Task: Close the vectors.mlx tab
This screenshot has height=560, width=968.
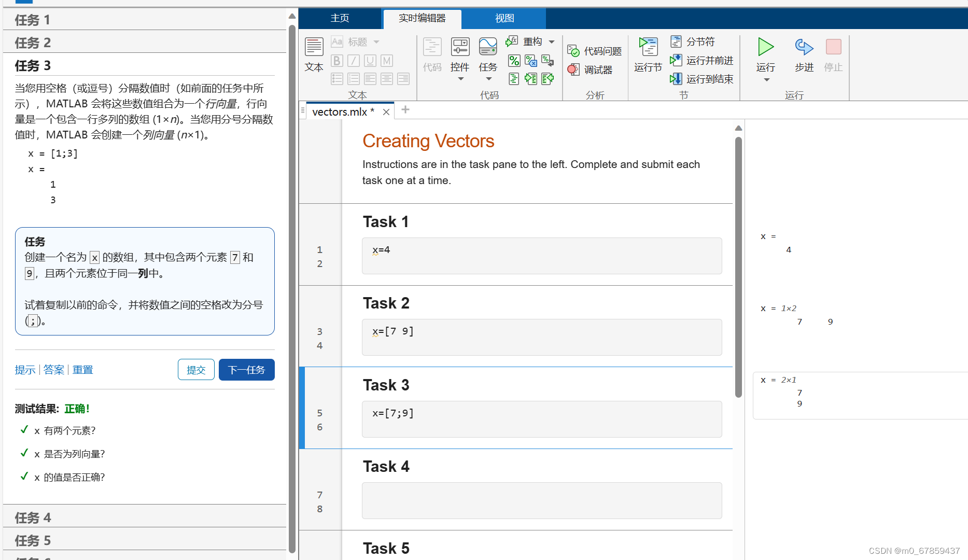Action: (386, 112)
